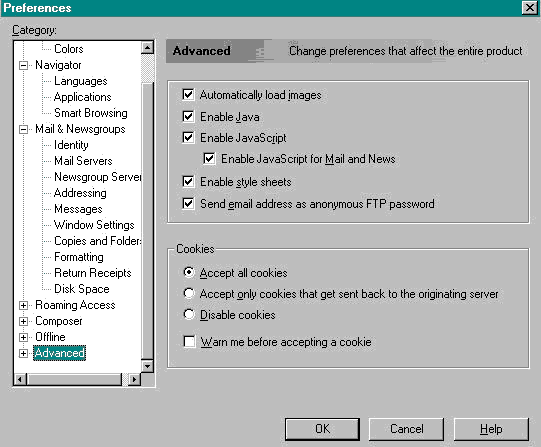Toggle Enable JavaScript for Mail and News
The height and width of the screenshot is (447, 541).
point(209,159)
